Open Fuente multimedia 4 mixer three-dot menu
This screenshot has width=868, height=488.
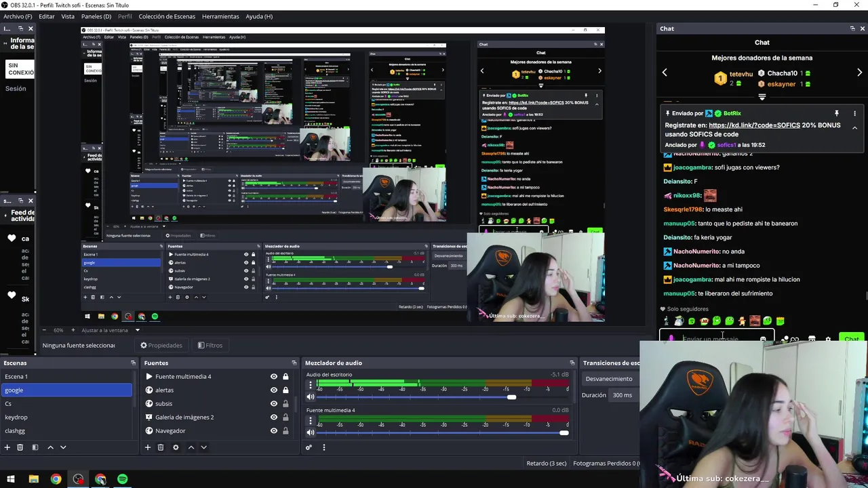point(311,420)
